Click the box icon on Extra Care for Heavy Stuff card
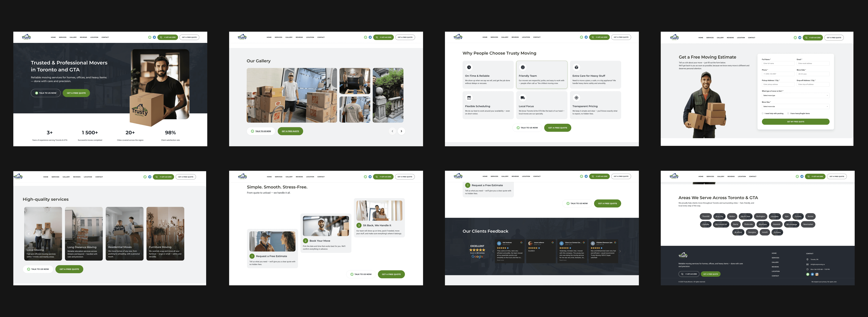 (x=576, y=67)
